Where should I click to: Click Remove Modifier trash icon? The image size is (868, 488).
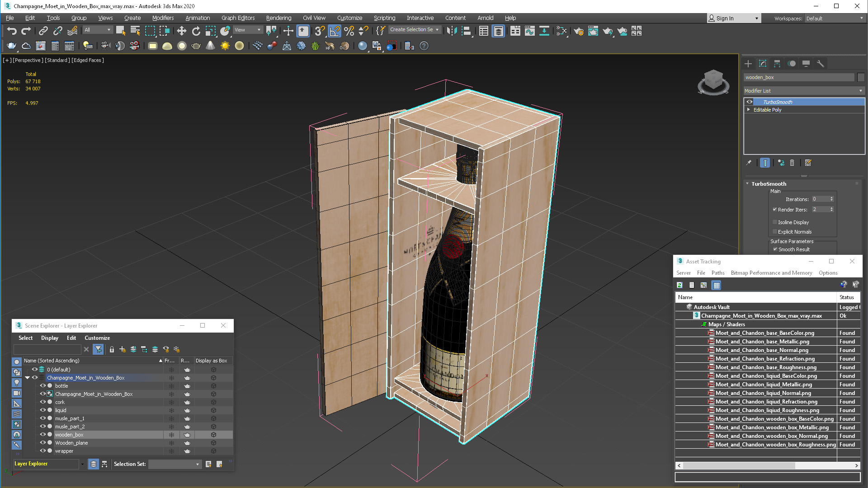coord(792,163)
